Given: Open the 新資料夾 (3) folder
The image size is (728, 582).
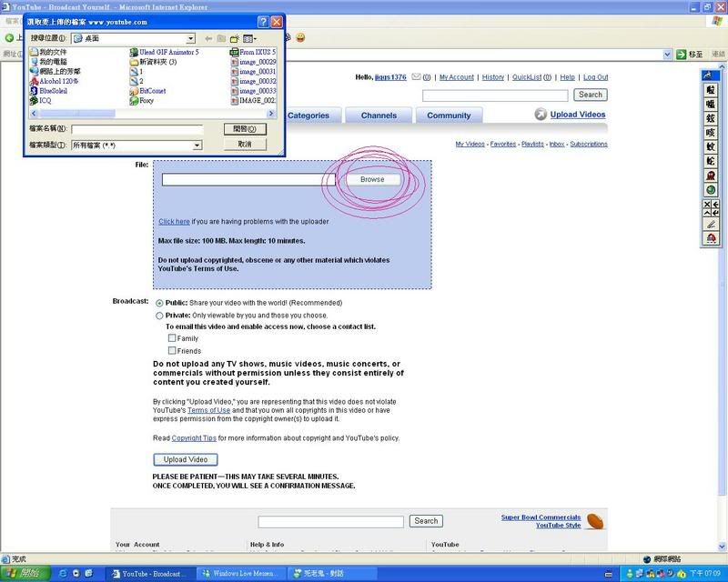Looking at the screenshot, I should (153, 62).
